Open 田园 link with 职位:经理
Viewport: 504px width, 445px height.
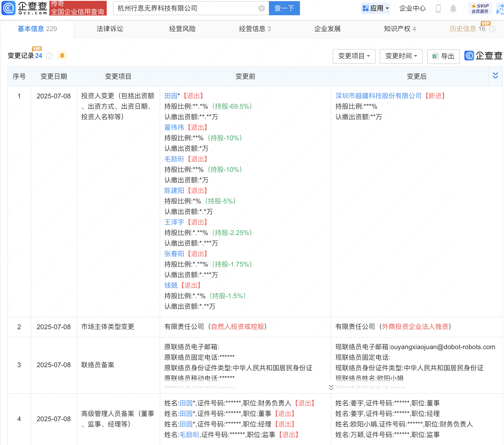[186, 424]
